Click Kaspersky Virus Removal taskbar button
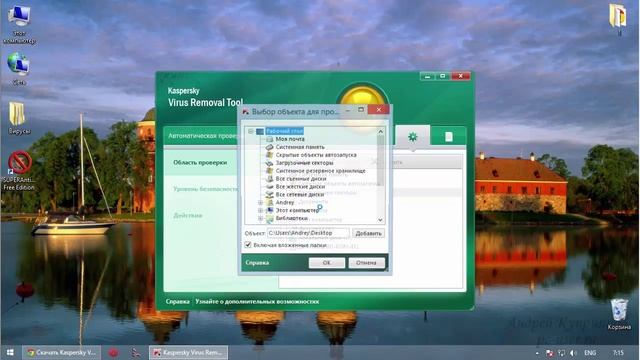Viewport: 640px width, 360px height. tap(188, 352)
